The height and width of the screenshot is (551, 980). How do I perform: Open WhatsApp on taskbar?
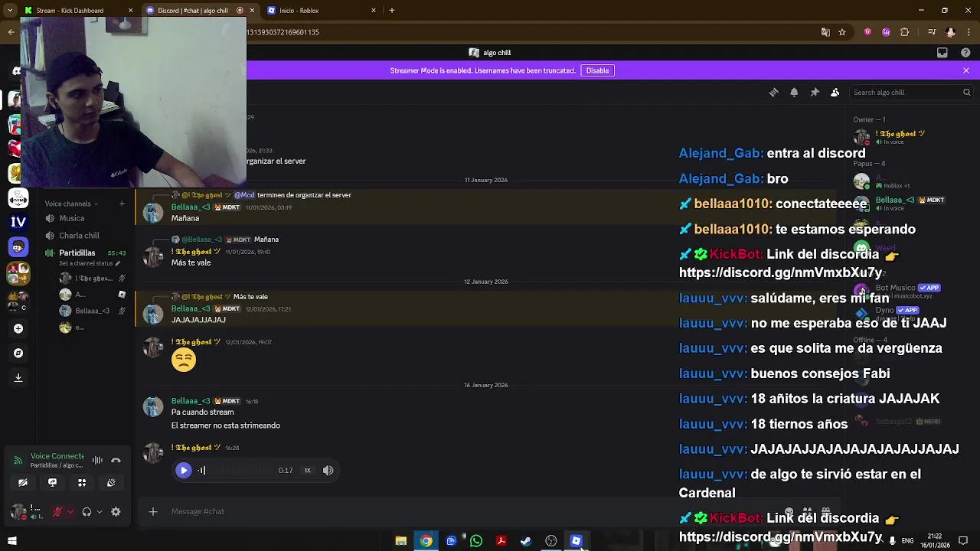tap(476, 541)
